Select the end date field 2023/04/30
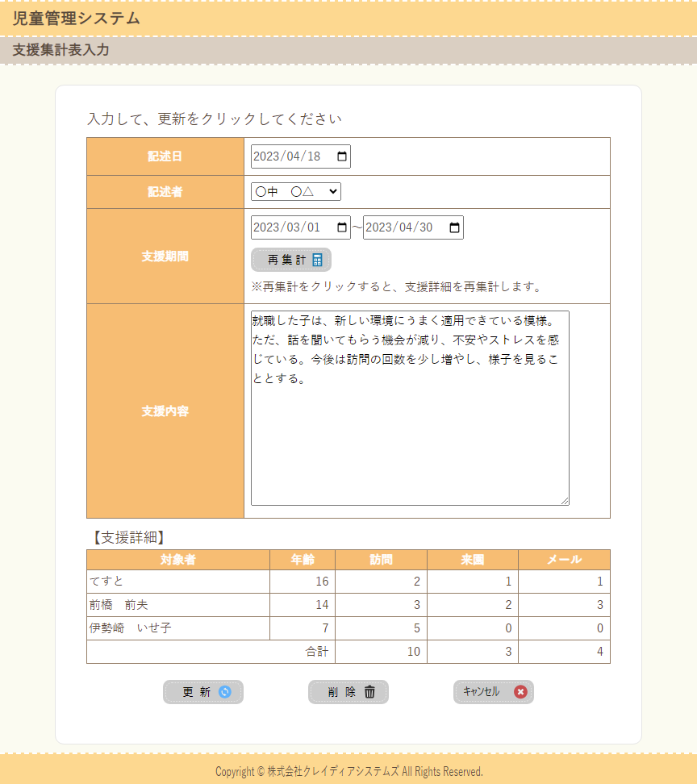This screenshot has width=697, height=784. pos(402,228)
